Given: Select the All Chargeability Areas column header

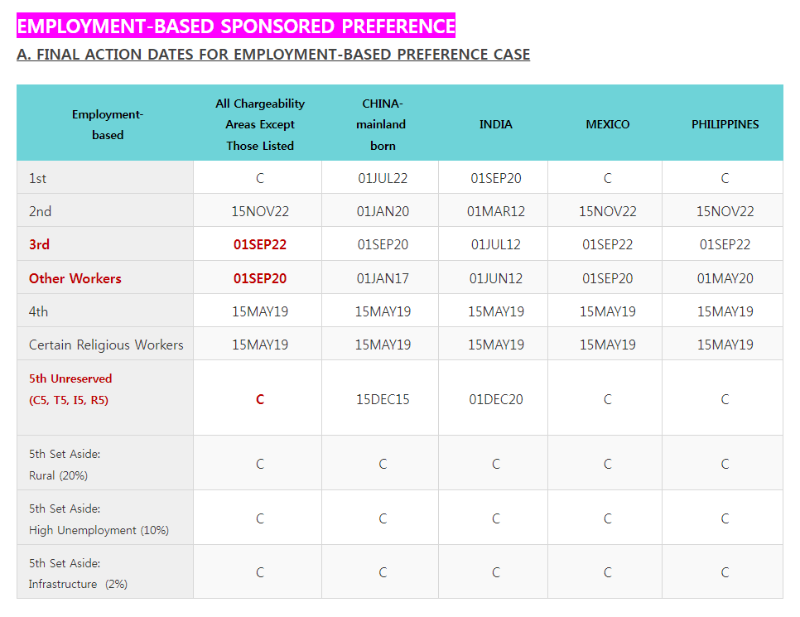Looking at the screenshot, I should pyautogui.click(x=260, y=125).
